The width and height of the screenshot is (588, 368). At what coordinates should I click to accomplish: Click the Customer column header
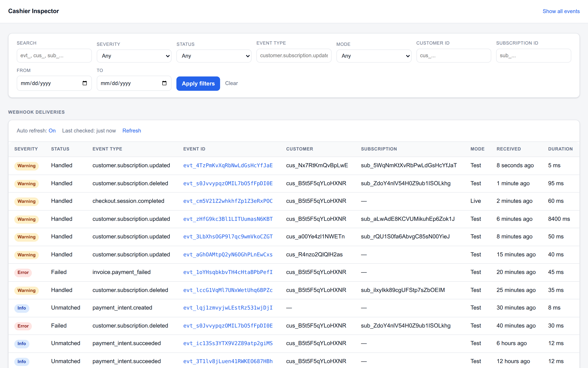pos(299,149)
